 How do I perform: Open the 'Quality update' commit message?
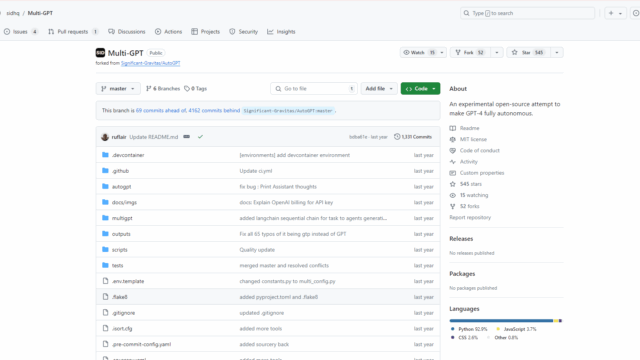coord(257,250)
